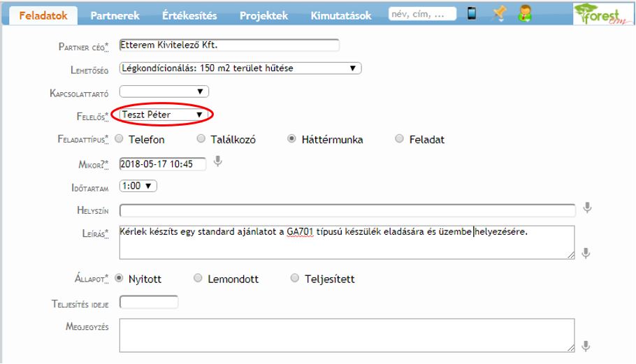Expand the Felelős dropdown showing Teszt Péter
This screenshot has height=364, width=636.
click(x=164, y=115)
